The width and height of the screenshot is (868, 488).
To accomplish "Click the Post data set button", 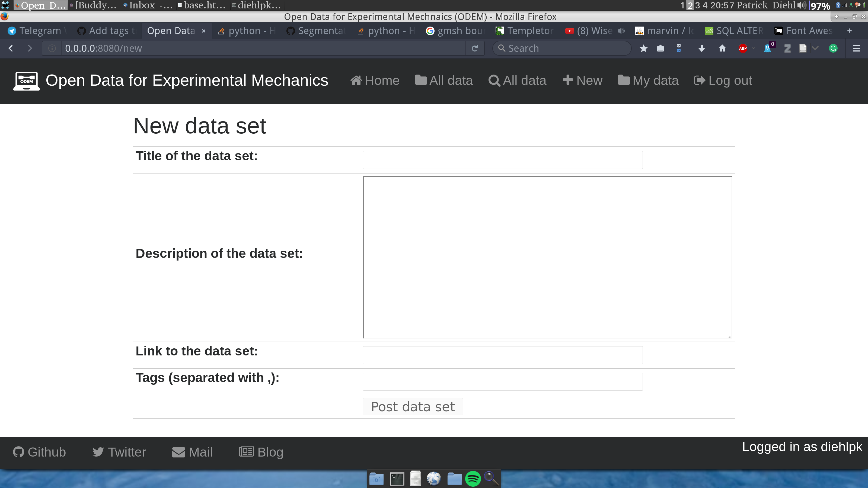I will pos(412,407).
